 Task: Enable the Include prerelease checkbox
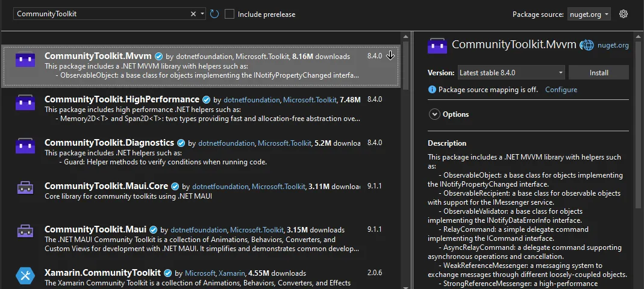(x=230, y=14)
